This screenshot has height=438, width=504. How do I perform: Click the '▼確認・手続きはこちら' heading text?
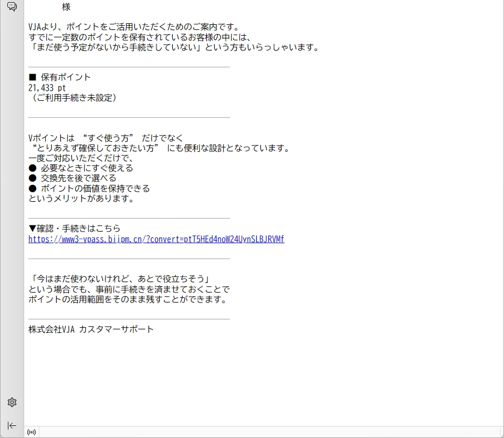point(74,228)
